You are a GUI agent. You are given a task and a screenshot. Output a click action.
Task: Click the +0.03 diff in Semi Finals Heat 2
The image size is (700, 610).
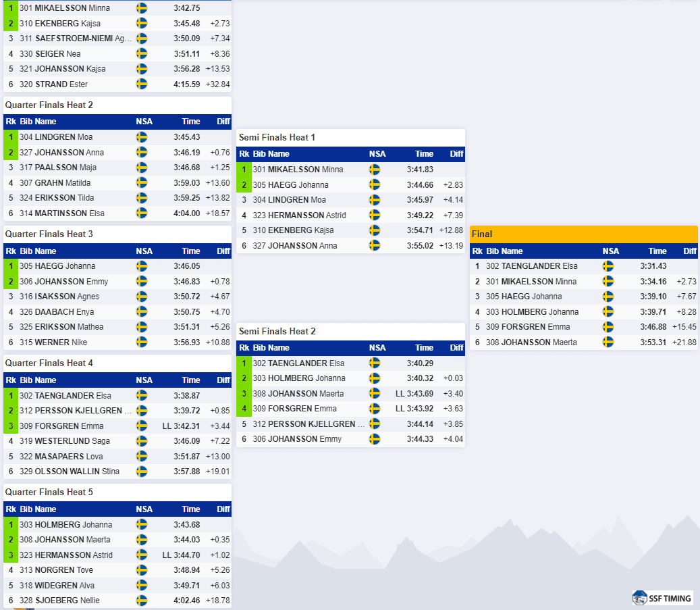point(453,378)
